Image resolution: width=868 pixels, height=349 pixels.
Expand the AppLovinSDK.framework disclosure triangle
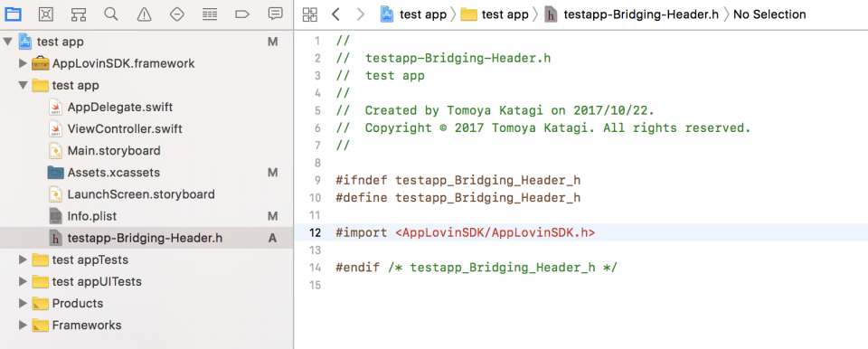click(23, 63)
